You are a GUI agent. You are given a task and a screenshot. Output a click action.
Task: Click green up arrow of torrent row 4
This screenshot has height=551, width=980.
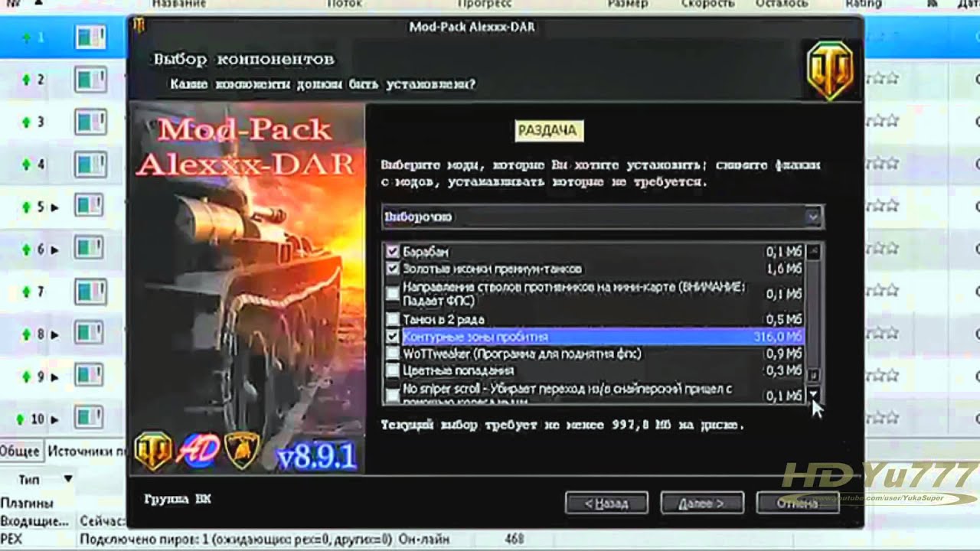(x=26, y=164)
